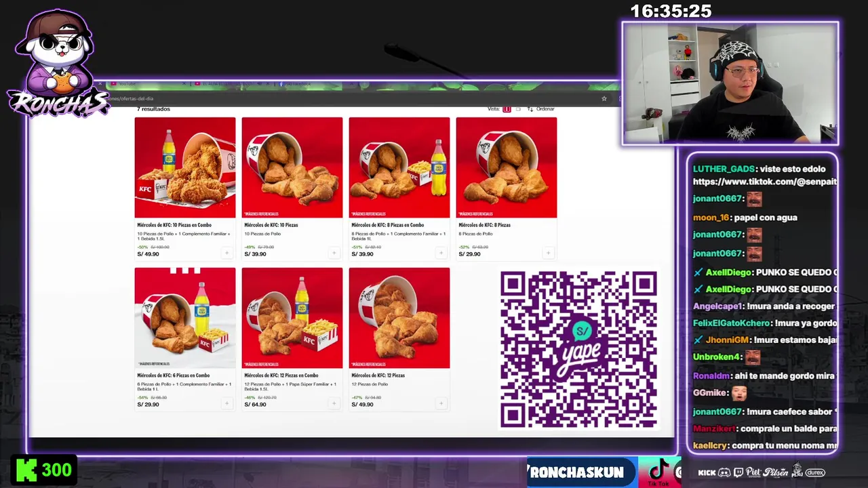
Task: Click the Discord icon in sponsor bar
Action: [x=724, y=472]
